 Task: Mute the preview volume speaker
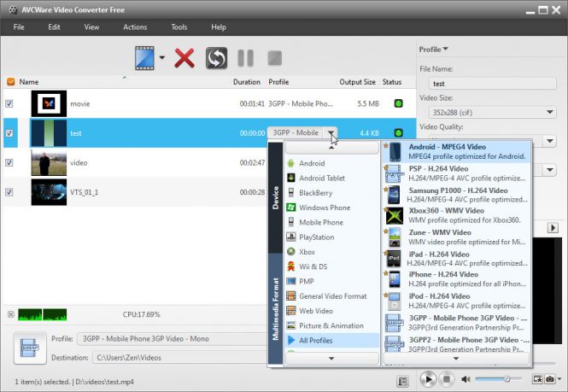tap(466, 378)
